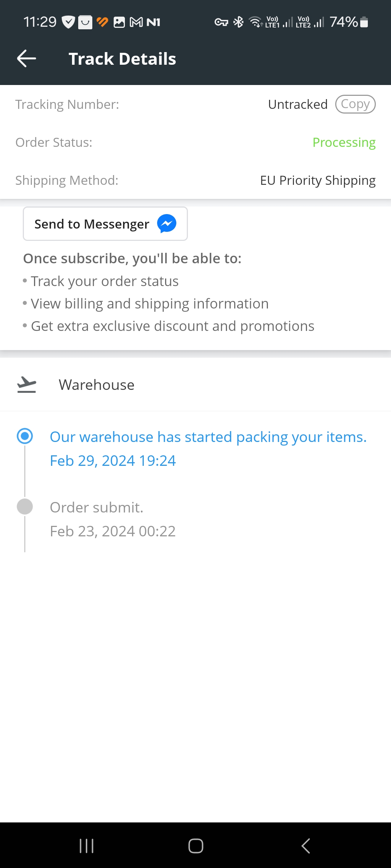Tap the Bluetooth icon in status bar
This screenshot has width=391, height=868.
[239, 22]
